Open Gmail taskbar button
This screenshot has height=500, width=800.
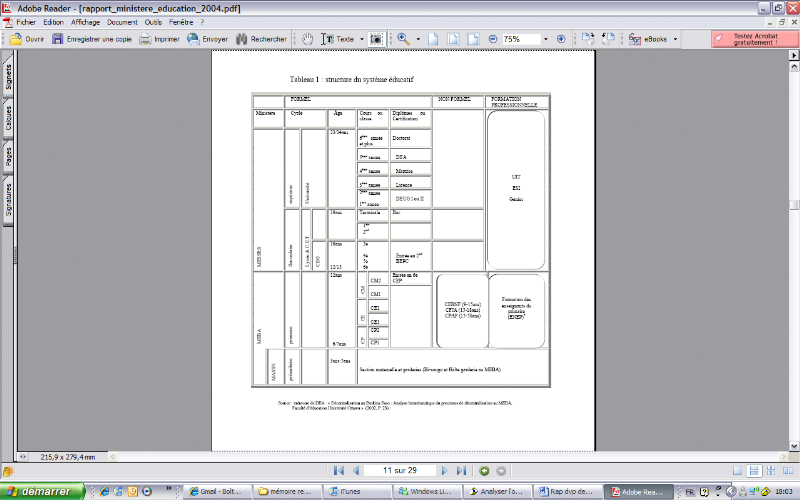(x=218, y=491)
